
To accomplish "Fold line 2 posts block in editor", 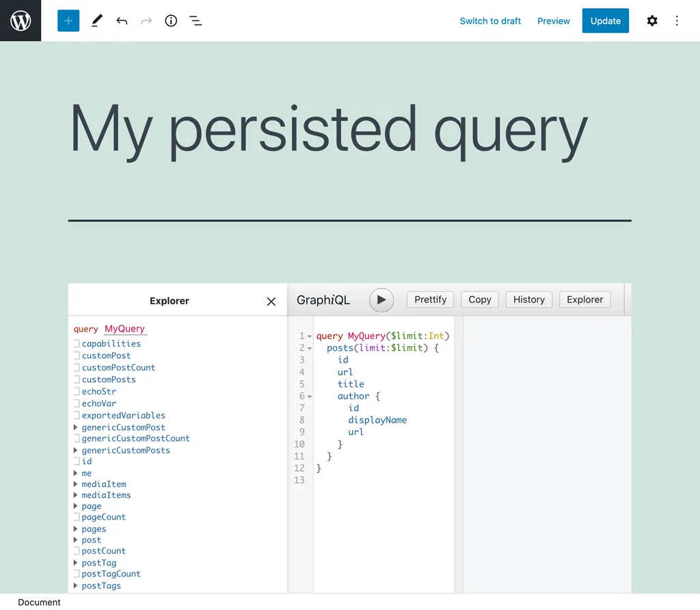I will (x=310, y=348).
